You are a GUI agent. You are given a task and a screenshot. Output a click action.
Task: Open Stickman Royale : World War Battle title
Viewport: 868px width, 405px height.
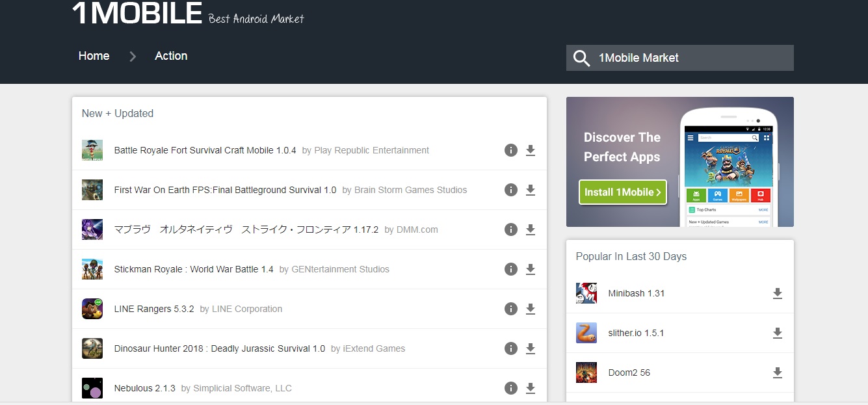pos(194,269)
